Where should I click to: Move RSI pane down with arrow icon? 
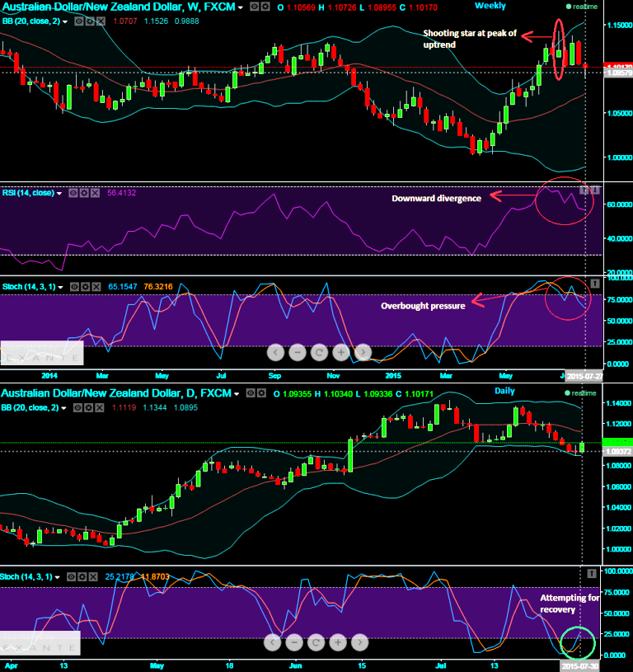pyautogui.click(x=595, y=190)
